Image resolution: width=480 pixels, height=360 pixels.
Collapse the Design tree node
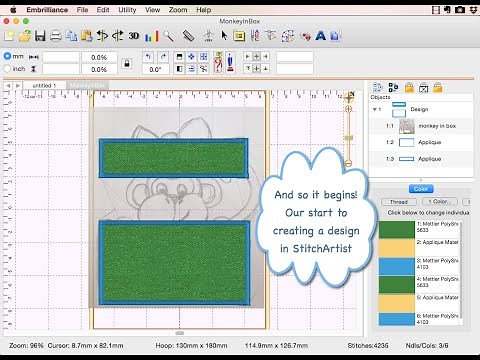coord(375,109)
